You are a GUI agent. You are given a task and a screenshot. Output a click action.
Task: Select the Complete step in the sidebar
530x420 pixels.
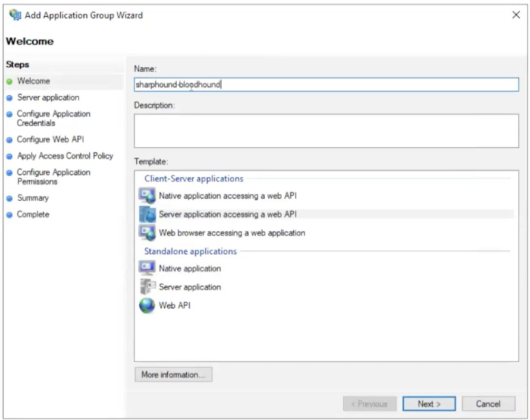(x=33, y=214)
